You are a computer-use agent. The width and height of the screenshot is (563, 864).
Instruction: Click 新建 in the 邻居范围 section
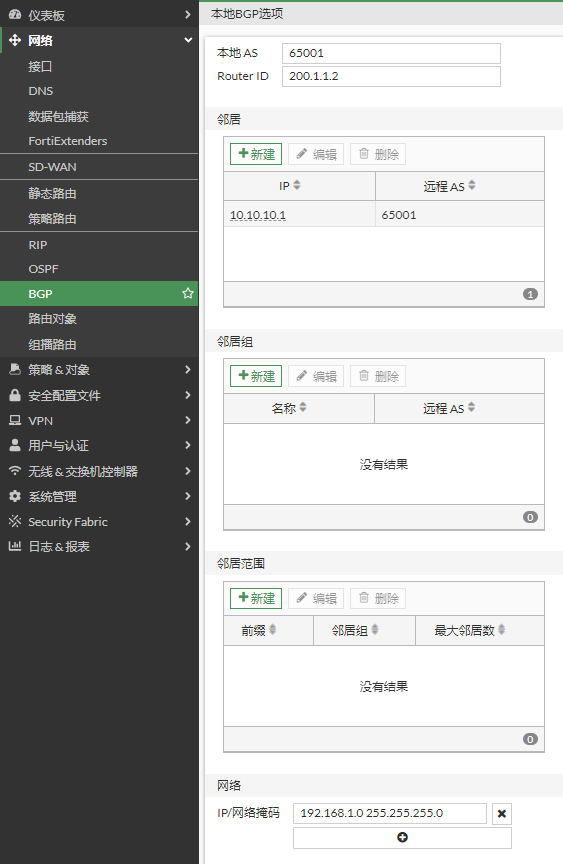pos(256,598)
